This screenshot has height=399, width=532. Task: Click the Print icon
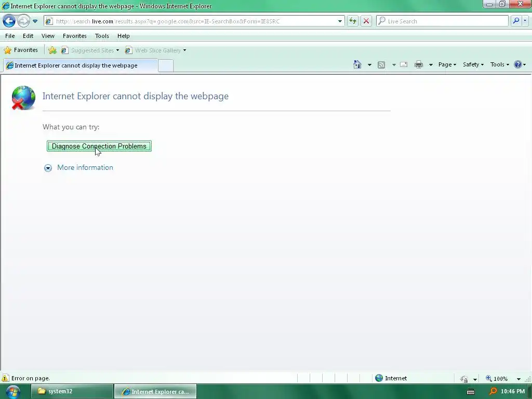419,64
